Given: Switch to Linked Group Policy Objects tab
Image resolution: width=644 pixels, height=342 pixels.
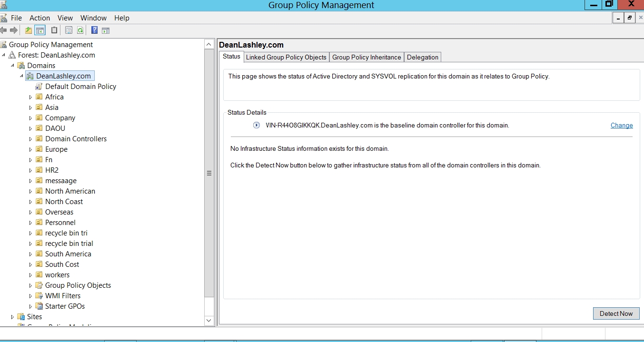Looking at the screenshot, I should pos(286,57).
